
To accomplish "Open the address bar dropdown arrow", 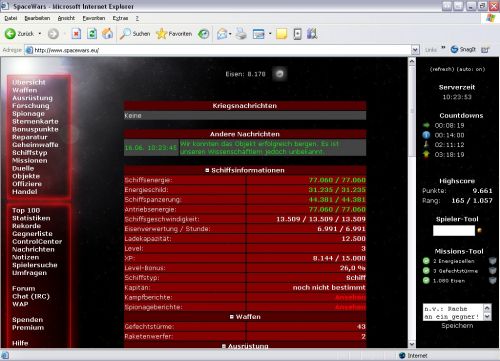I will (415, 50).
